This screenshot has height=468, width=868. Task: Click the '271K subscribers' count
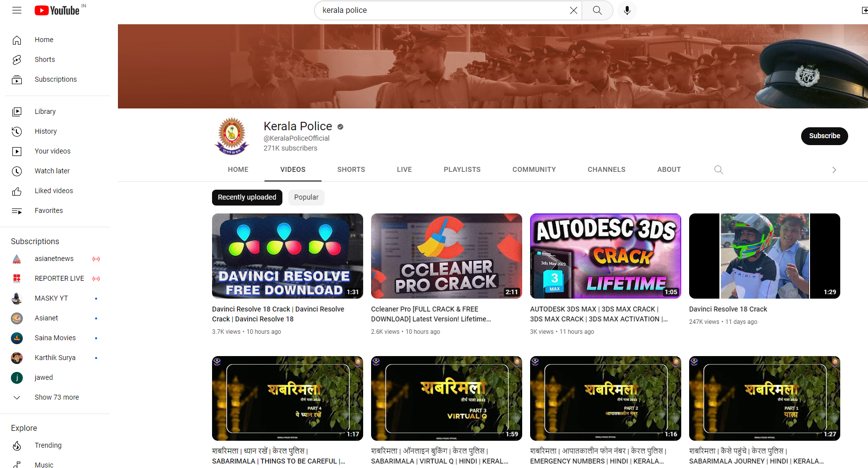click(290, 148)
